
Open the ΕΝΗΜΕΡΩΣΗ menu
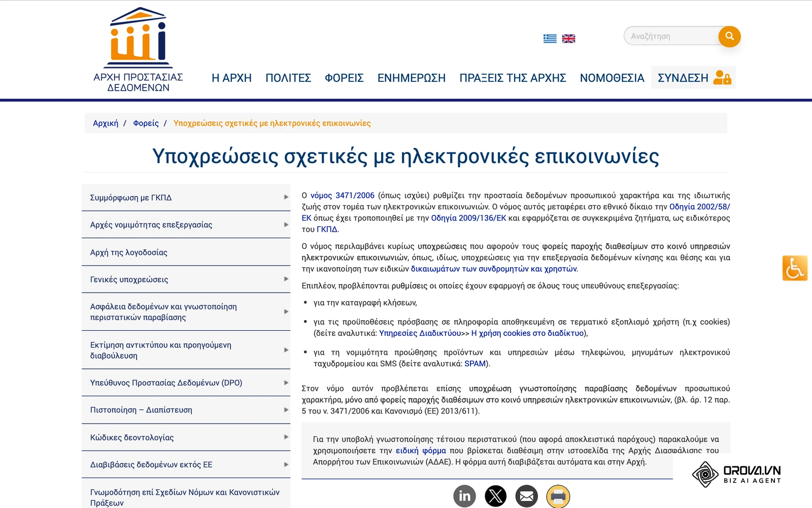pyautogui.click(x=412, y=78)
